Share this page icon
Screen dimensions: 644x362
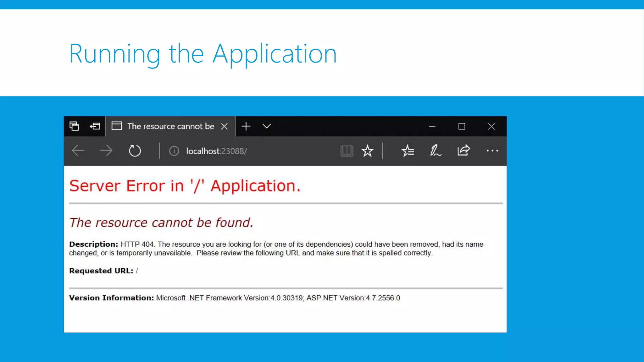464,150
